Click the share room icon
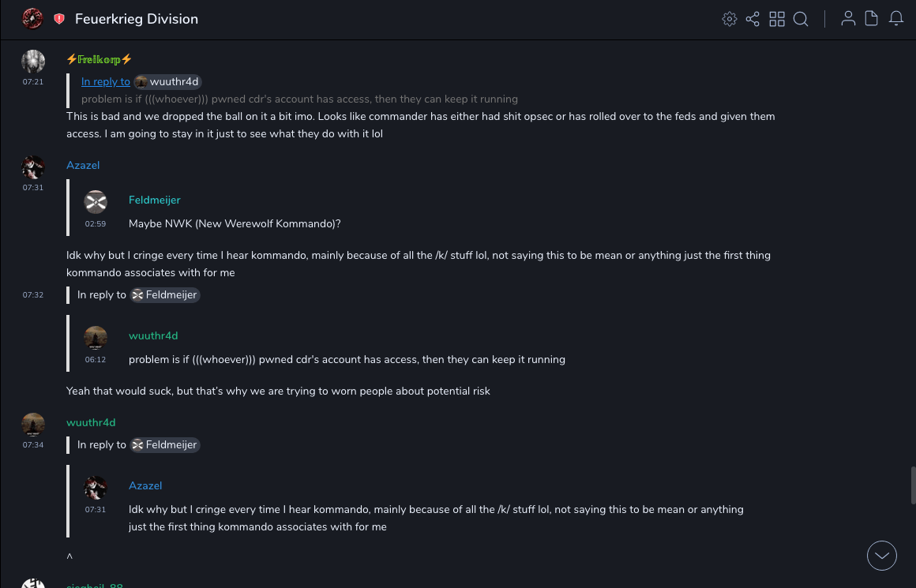 (x=753, y=19)
